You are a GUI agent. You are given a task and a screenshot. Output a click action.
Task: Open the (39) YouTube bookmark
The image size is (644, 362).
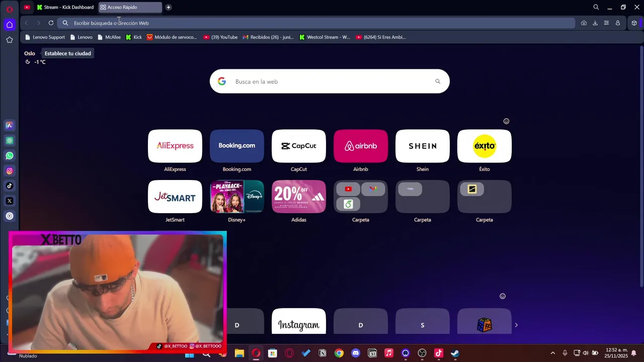click(x=220, y=37)
